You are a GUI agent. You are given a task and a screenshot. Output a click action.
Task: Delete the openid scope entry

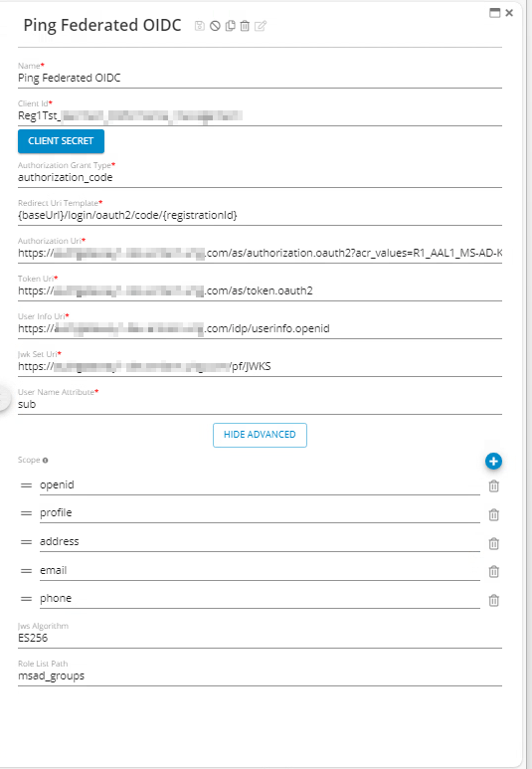point(494,486)
